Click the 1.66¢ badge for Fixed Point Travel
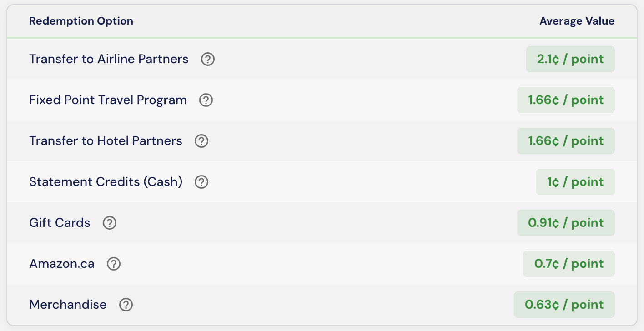644x331 pixels. 566,100
